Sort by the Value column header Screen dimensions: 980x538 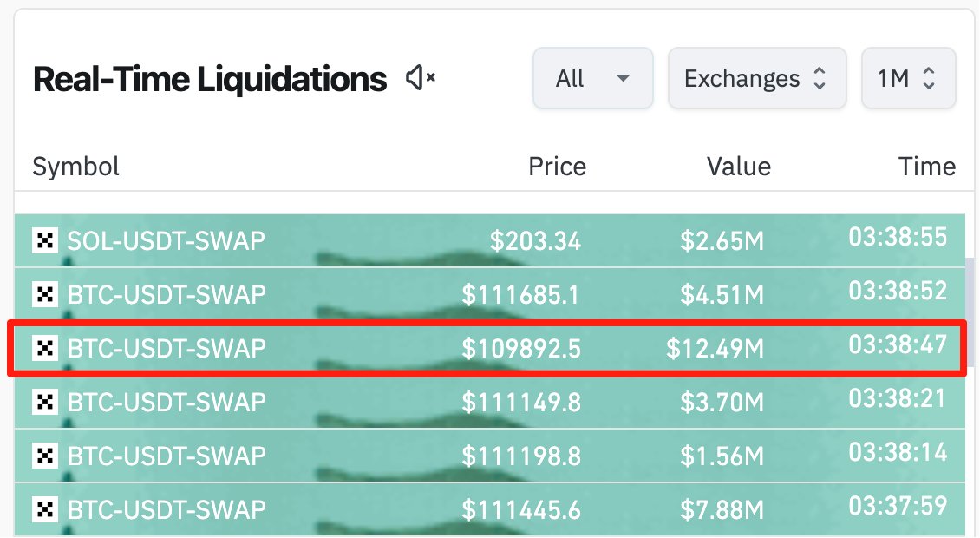coord(739,167)
